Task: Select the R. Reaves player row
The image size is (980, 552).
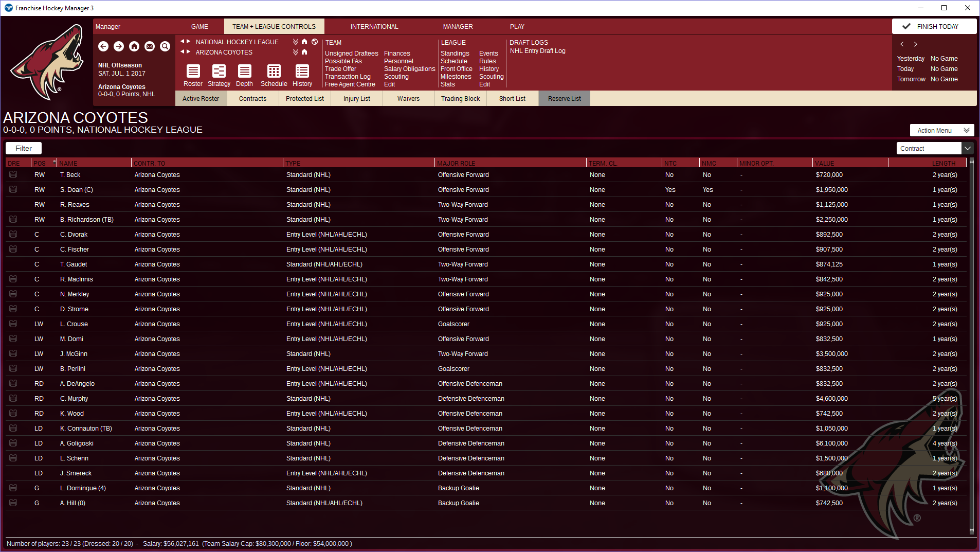Action: click(x=486, y=205)
